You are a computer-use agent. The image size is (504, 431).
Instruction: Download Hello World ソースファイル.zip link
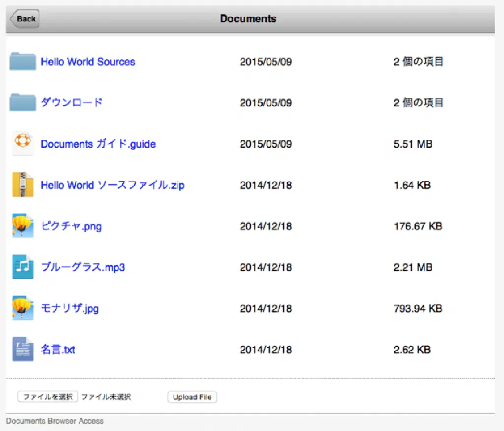tap(112, 185)
